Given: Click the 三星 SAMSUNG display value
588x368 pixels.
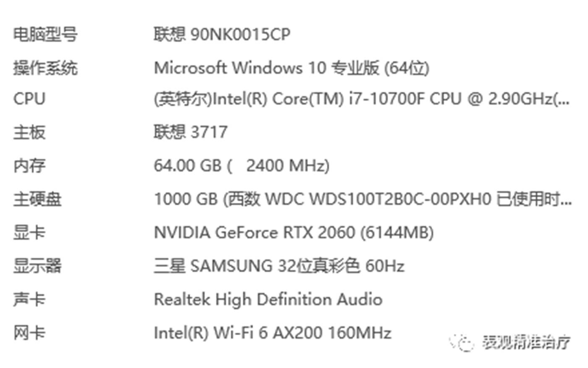Looking at the screenshot, I should [279, 266].
